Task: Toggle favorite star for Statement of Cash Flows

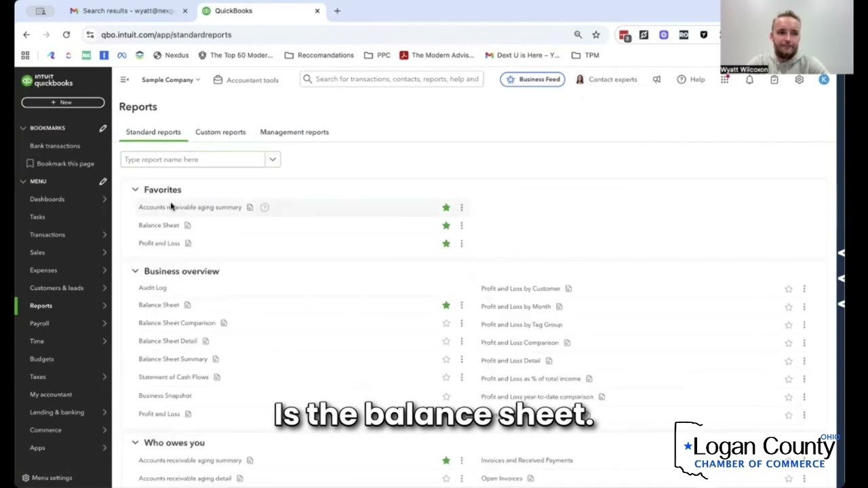Action: point(446,378)
